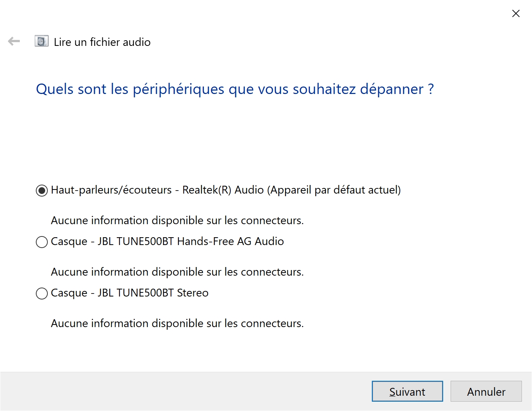Click the word 'Stereo' in the last option
Screen dimensions: 532x411
point(193,293)
